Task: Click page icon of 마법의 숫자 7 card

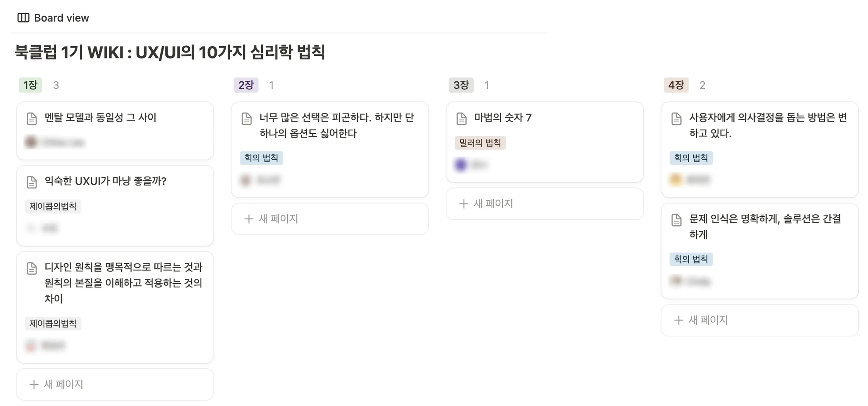Action: (462, 119)
